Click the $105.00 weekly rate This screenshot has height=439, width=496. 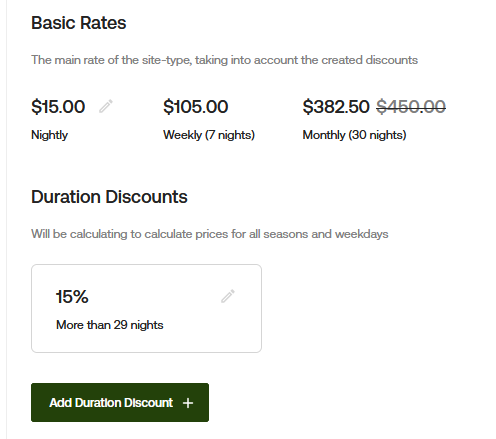tap(196, 107)
